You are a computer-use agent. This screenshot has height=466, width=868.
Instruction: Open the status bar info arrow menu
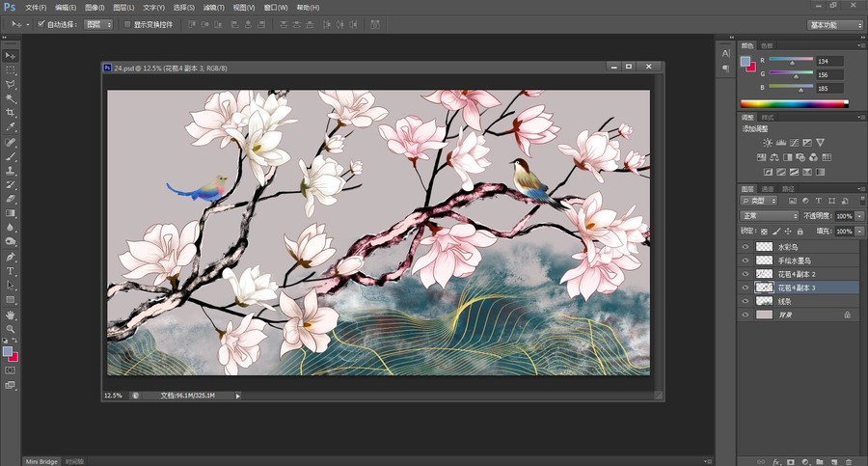[x=237, y=396]
